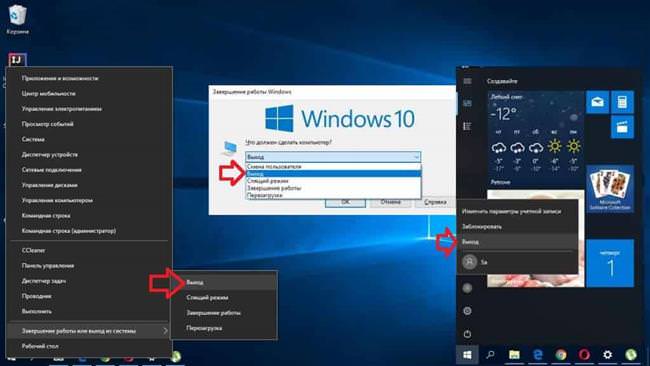
Task: Click the Sa user avatar in account menu
Action: [x=470, y=262]
